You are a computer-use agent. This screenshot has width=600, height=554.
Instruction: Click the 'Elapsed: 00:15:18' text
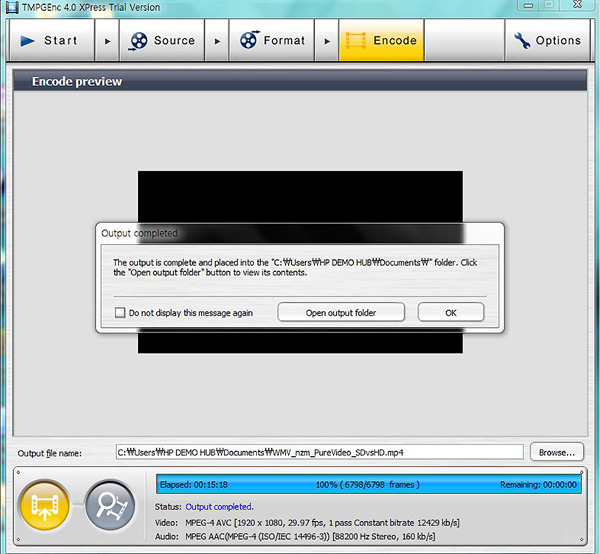[x=194, y=485]
